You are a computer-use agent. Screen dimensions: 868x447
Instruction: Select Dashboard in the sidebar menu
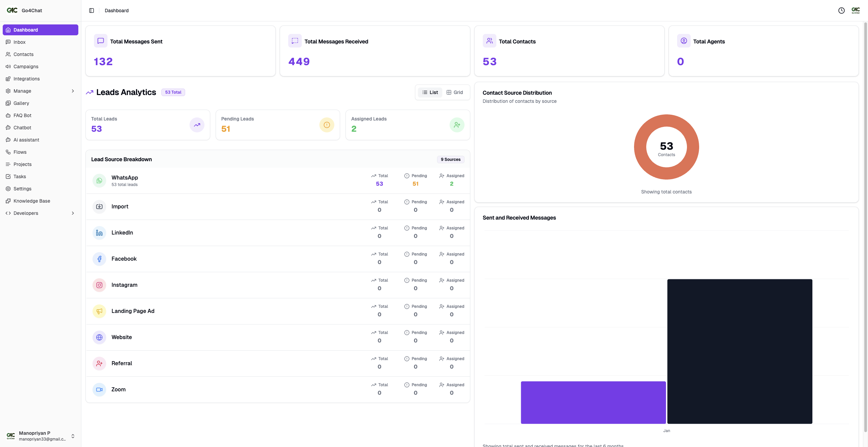pyautogui.click(x=25, y=30)
